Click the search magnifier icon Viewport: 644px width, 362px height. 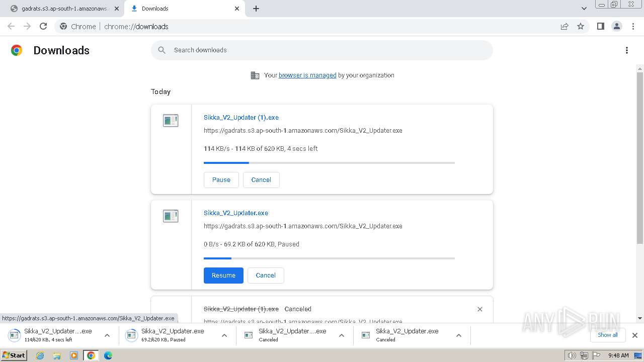[x=162, y=50]
